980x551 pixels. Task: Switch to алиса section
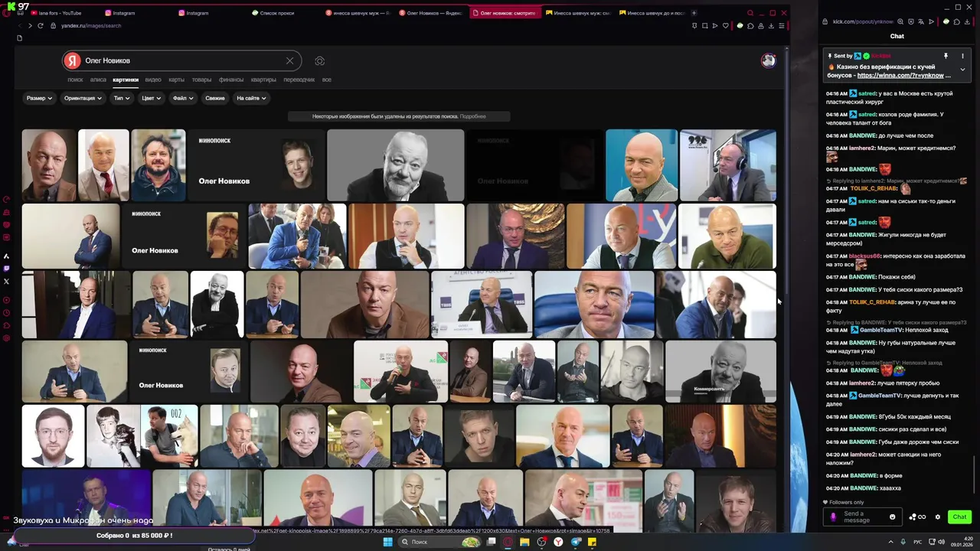point(98,80)
